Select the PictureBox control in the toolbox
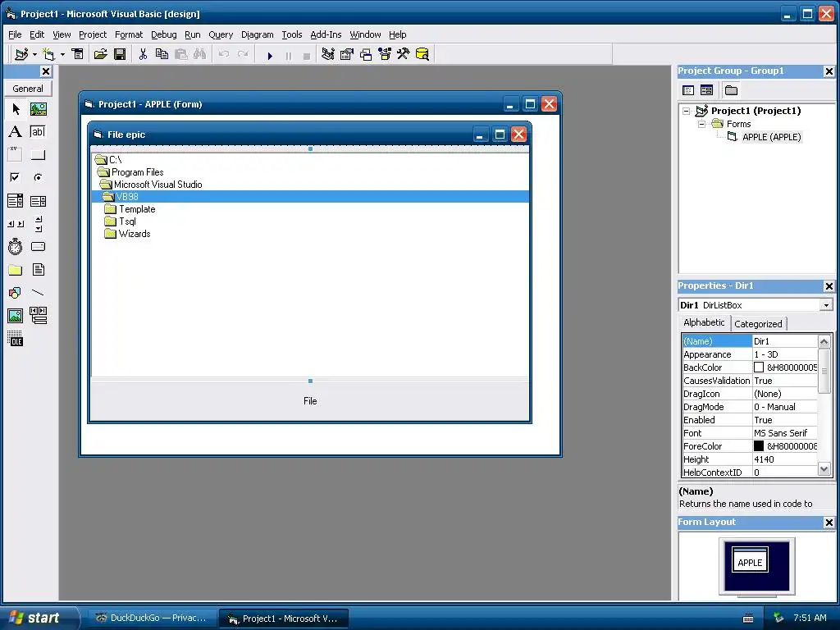The image size is (840, 630). tap(38, 109)
